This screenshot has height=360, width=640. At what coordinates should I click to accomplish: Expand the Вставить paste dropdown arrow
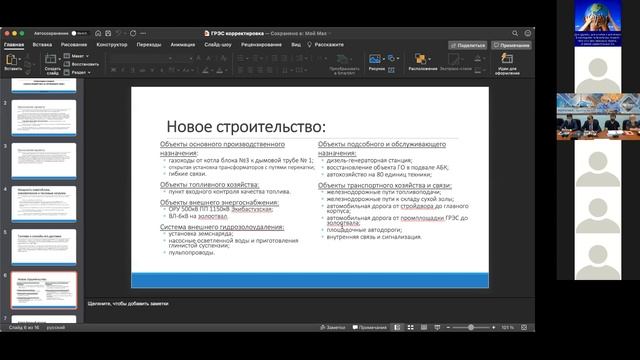point(20,60)
